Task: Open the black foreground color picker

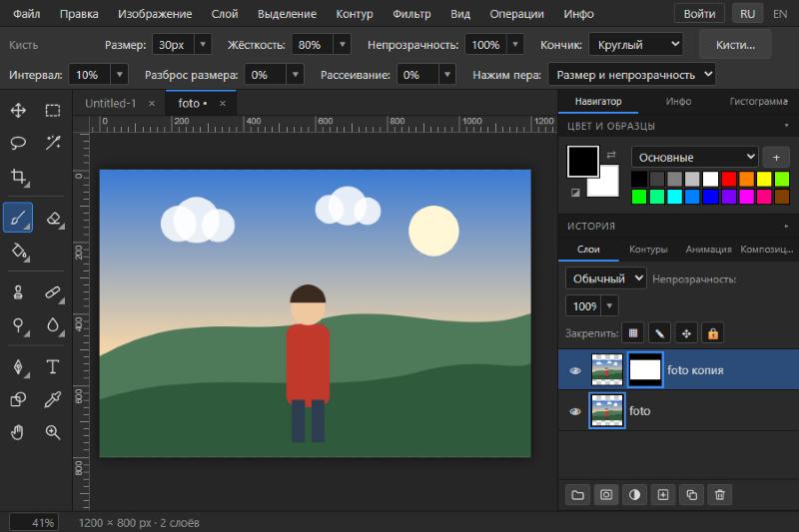Action: point(582,162)
